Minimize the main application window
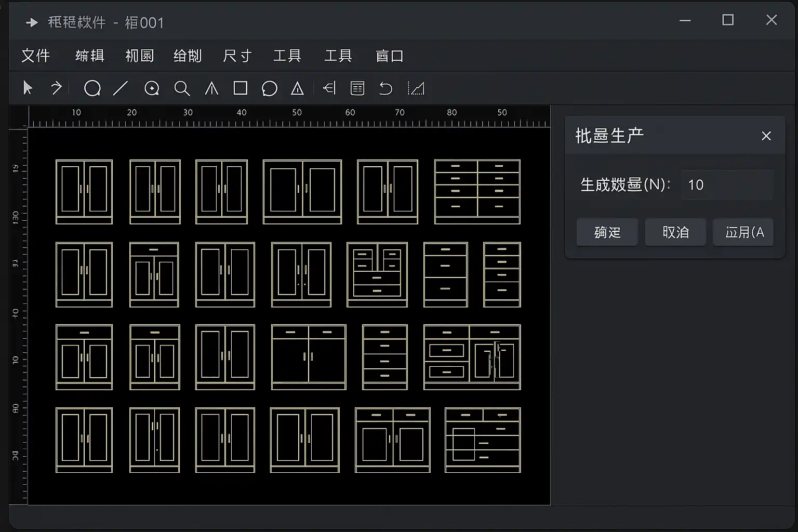This screenshot has width=798, height=532. pyautogui.click(x=685, y=21)
